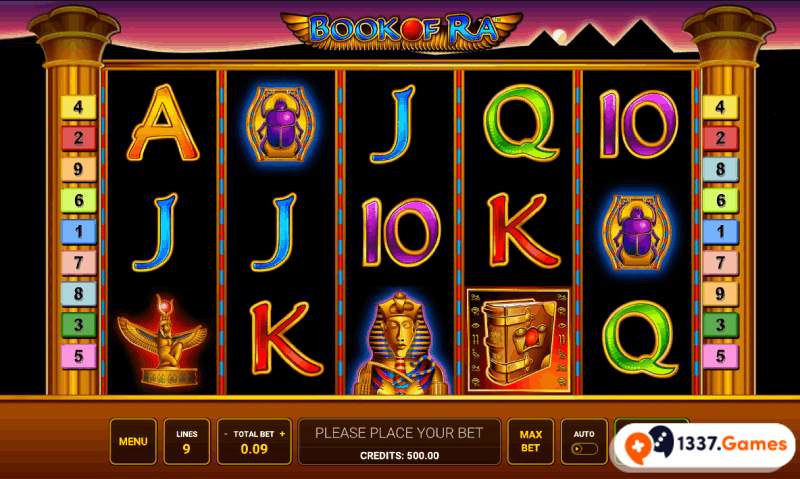Click the winged Isis statue symbol
Screen dimensions: 800x479
tap(162, 340)
